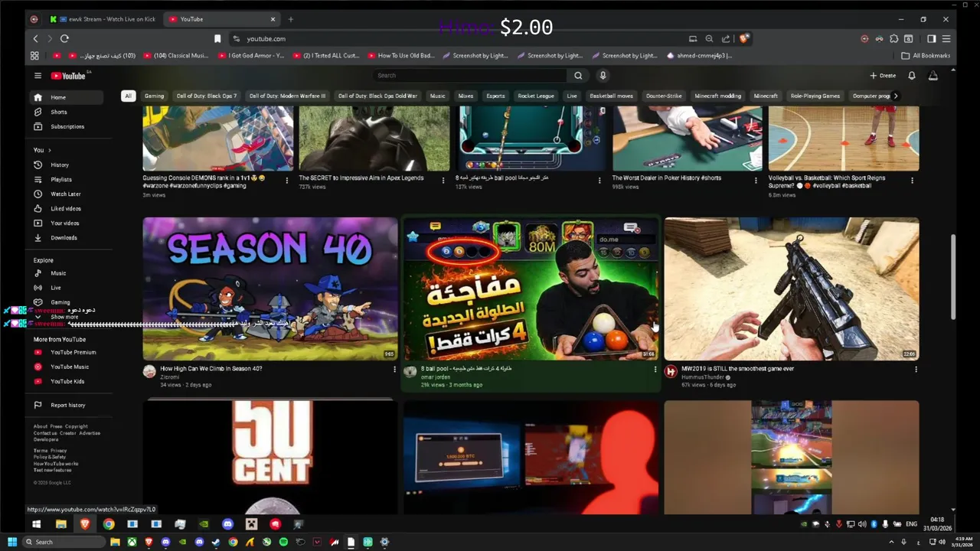
Task: Open History in sidebar
Action: (67, 165)
